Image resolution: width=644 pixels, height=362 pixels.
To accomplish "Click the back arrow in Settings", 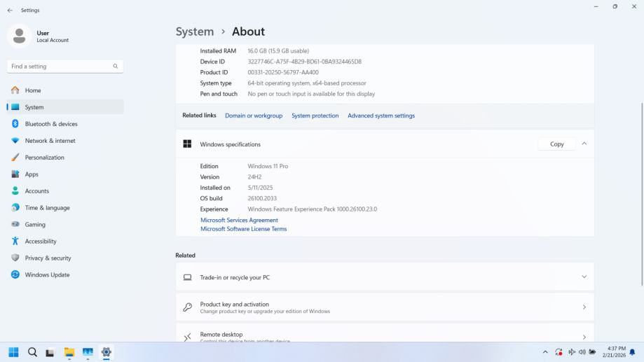I will tap(10, 11).
